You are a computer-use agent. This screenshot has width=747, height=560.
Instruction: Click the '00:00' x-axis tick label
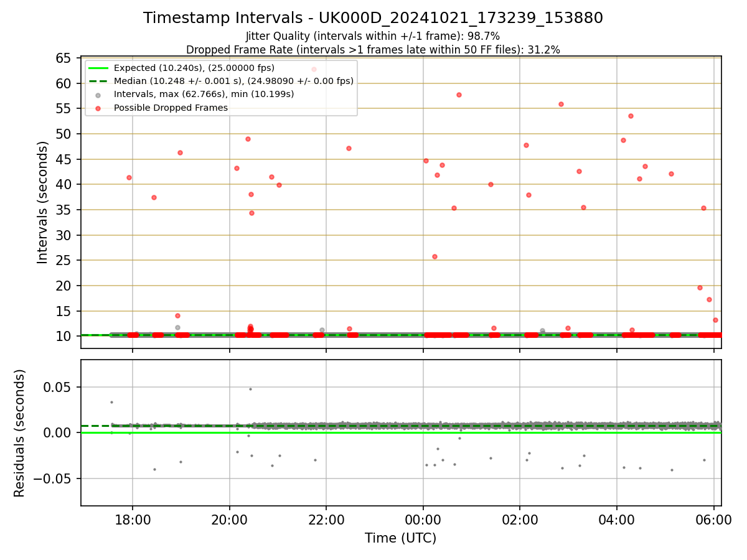(423, 520)
